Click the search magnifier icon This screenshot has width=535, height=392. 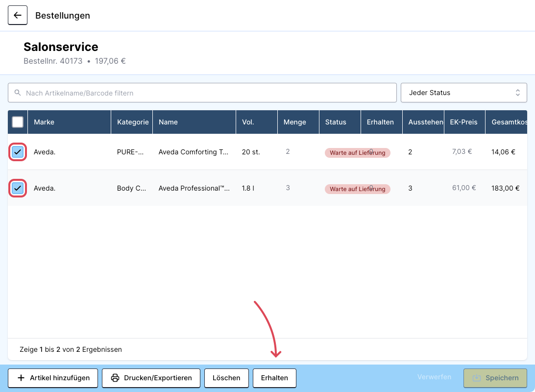(18, 93)
